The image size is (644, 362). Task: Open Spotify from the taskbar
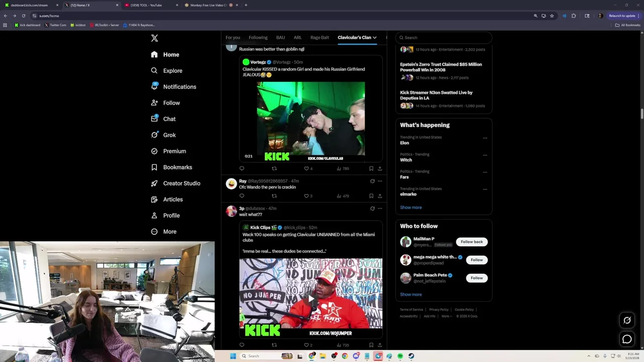point(400,356)
